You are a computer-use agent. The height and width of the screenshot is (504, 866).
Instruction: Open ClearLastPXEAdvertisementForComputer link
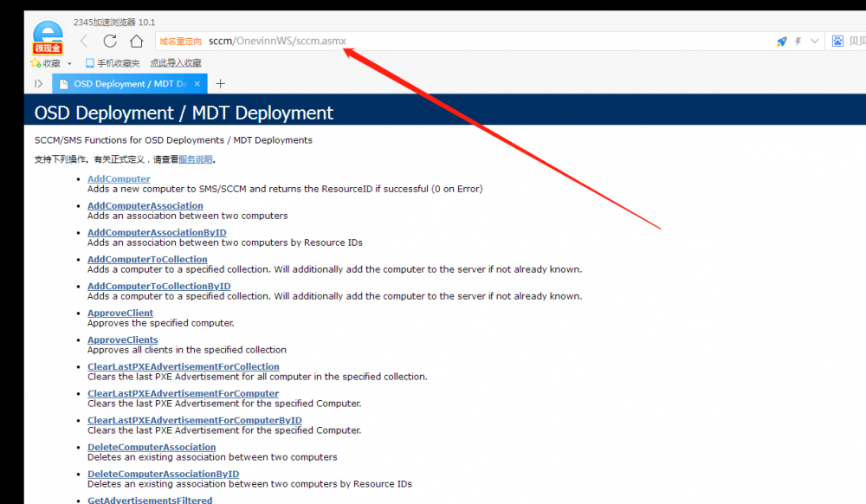click(184, 394)
